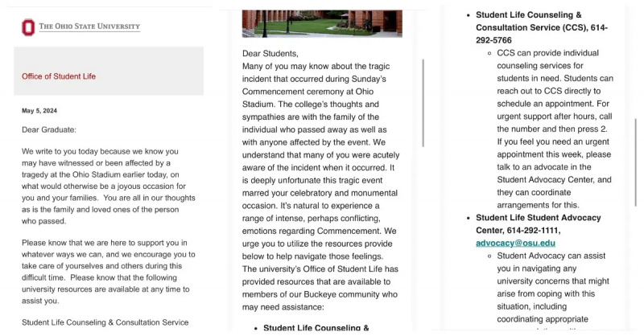Image resolution: width=644 pixels, height=336 pixels.
Task: Click sub-bullet before 'Student Advocacy can assist'
Action: [x=489, y=256]
